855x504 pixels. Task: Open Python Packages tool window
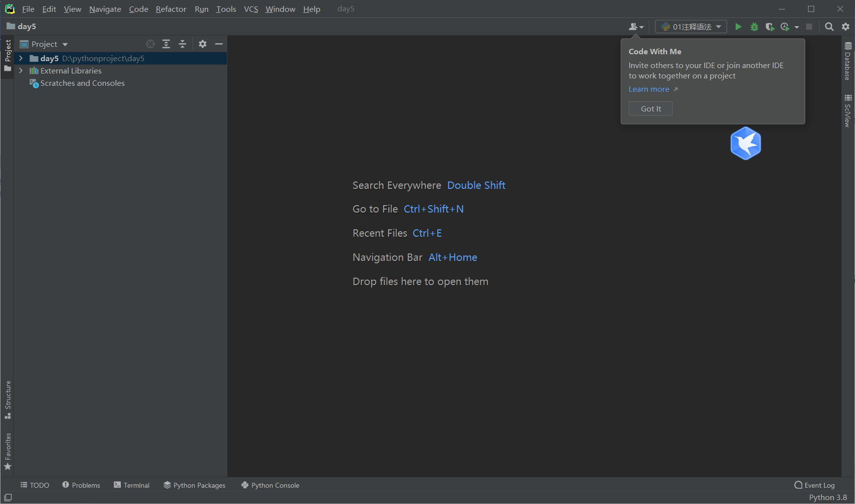click(194, 485)
